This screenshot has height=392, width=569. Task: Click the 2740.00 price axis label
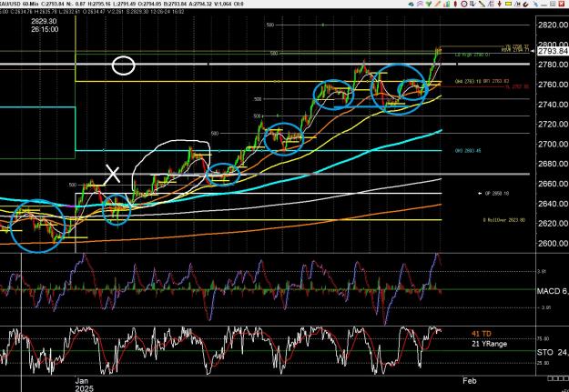pos(553,105)
